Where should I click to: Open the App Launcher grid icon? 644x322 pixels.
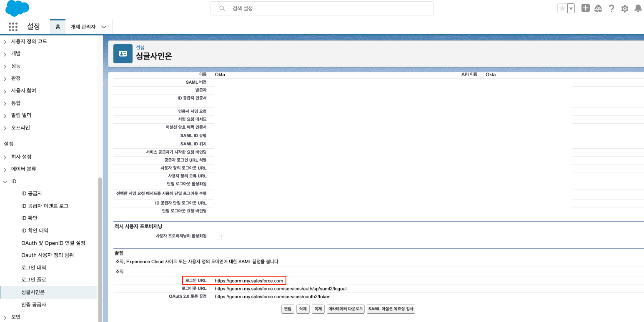13,27
